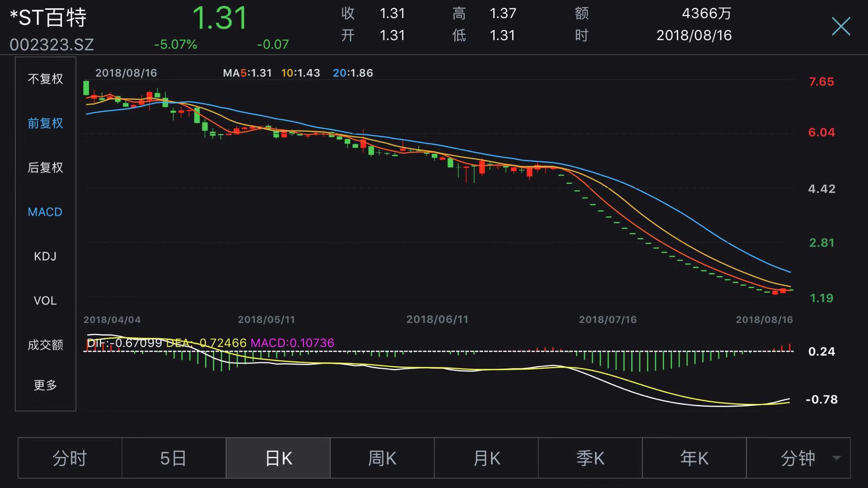
Task: Select 不复权 (no adjustment) option
Action: point(45,79)
